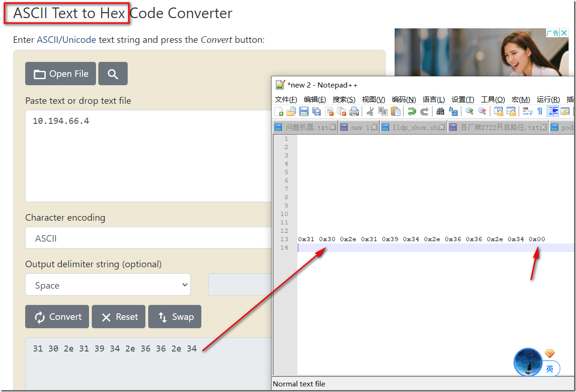Open the Character encoding ASCII dropdown
The image size is (576, 392).
pos(148,238)
